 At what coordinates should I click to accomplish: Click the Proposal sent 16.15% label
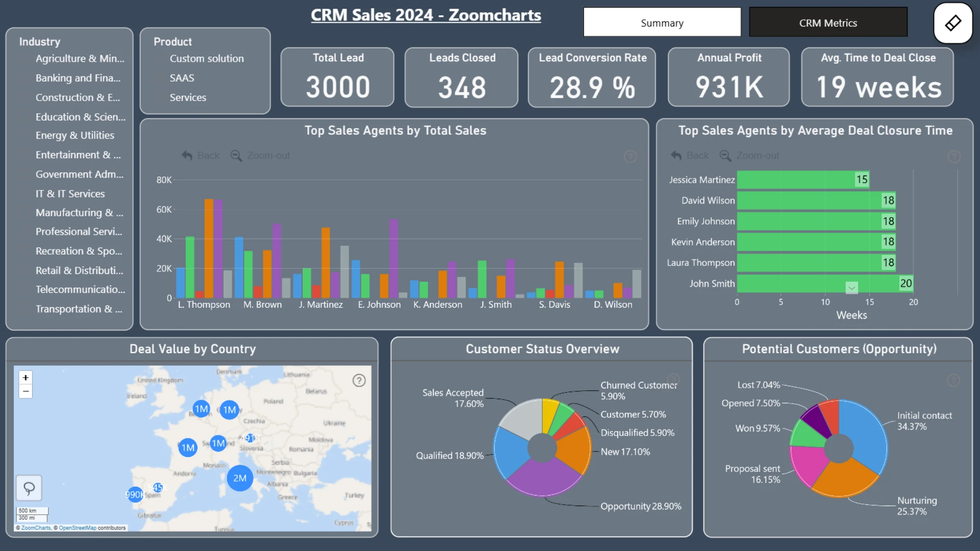click(752, 474)
